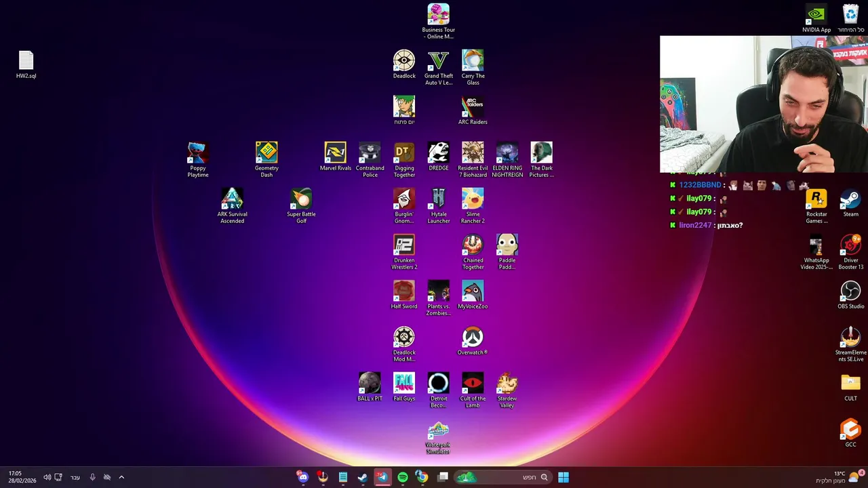Screen dimensions: 868x488
Task: Launch Waterpark Simulator shortcut
Action: tap(438, 438)
